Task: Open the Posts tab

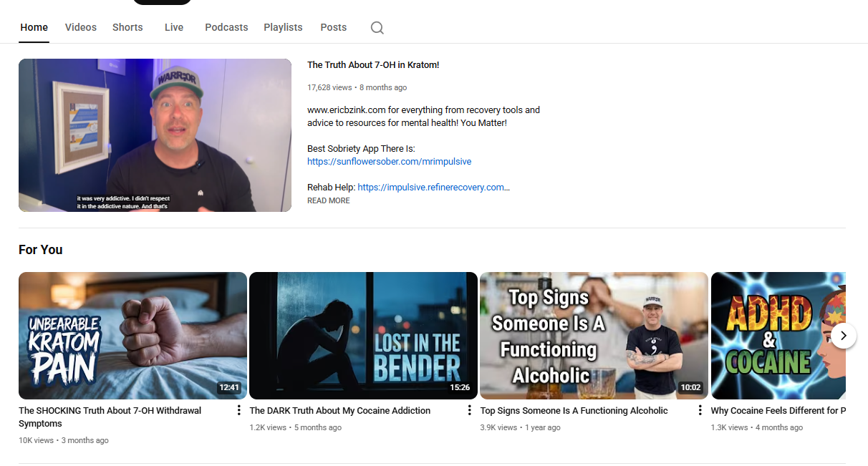Action: click(333, 27)
